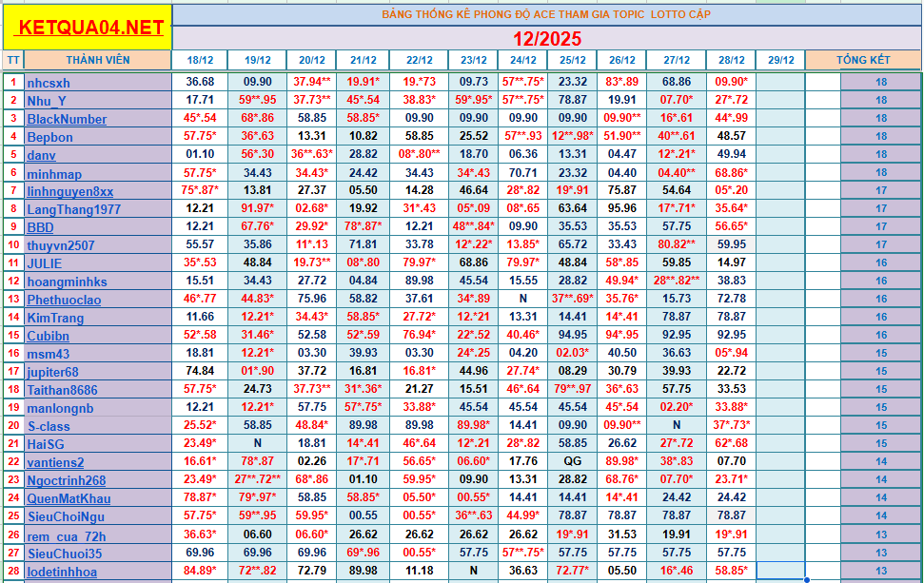Screen dimensions: 924x583
Task: Select member name rem_cua_72h
Action: (x=67, y=536)
